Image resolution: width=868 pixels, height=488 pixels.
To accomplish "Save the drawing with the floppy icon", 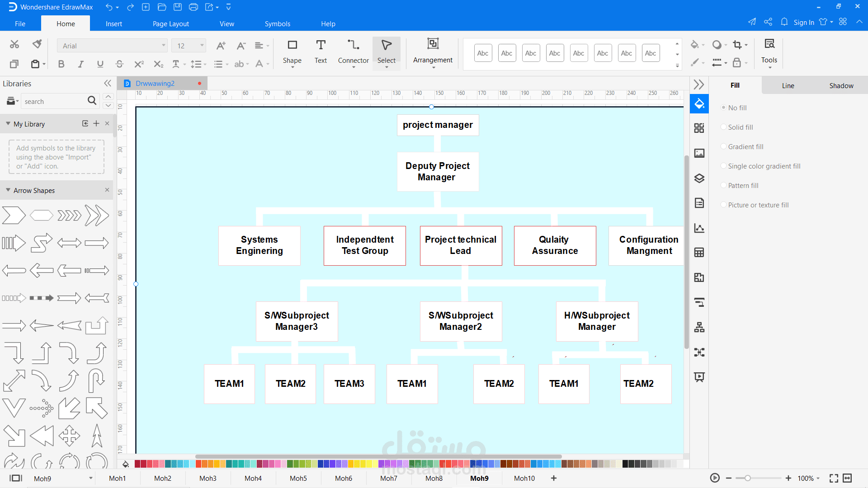I will pos(178,7).
